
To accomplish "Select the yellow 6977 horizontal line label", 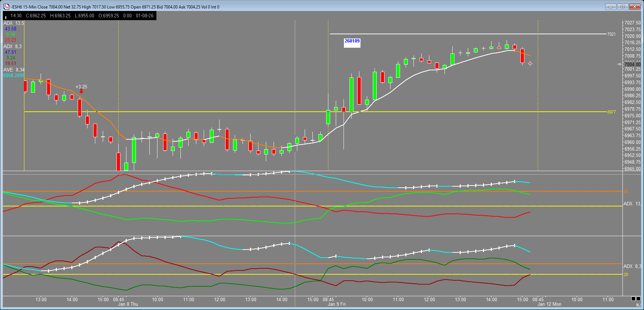I will click(x=611, y=112).
